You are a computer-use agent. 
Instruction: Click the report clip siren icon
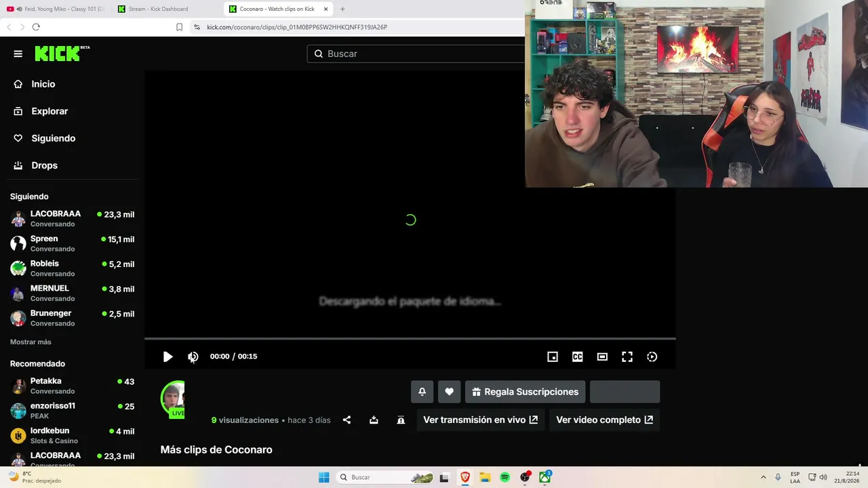coord(401,420)
